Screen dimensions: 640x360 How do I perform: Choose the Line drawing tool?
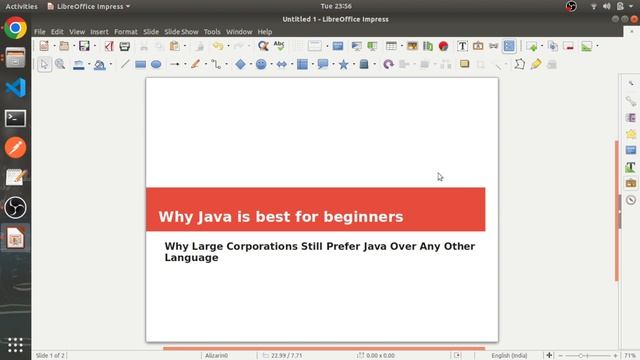pos(125,64)
